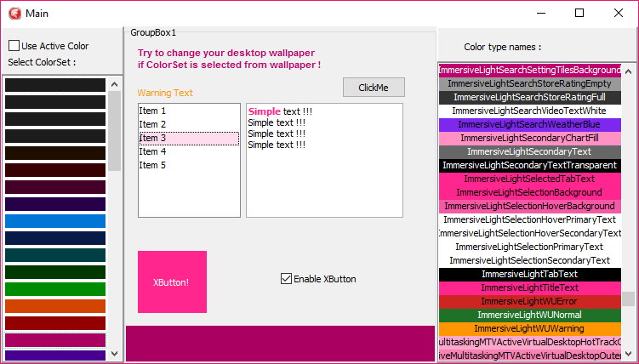Click the orange Warning Text label
Screen dimensions: 639x364
(165, 93)
